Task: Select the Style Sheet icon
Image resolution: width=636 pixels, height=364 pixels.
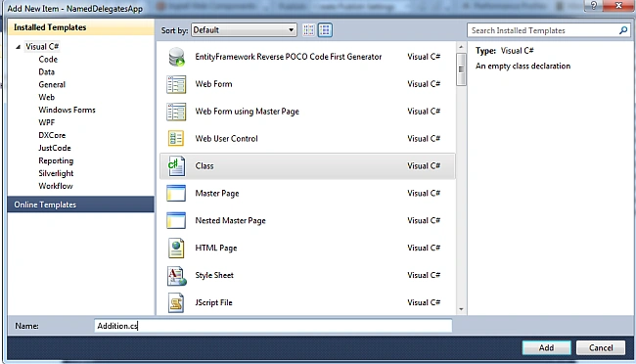Action: point(176,276)
